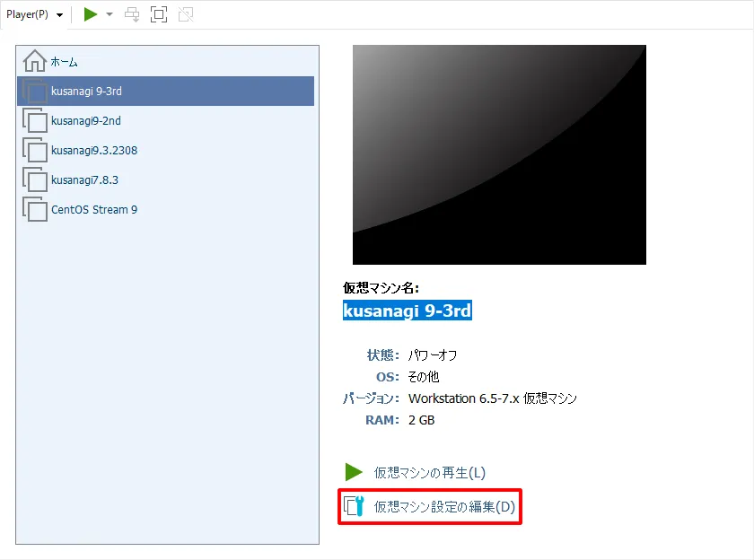Click the VM icon next to kusanagi9-2nd

click(35, 120)
